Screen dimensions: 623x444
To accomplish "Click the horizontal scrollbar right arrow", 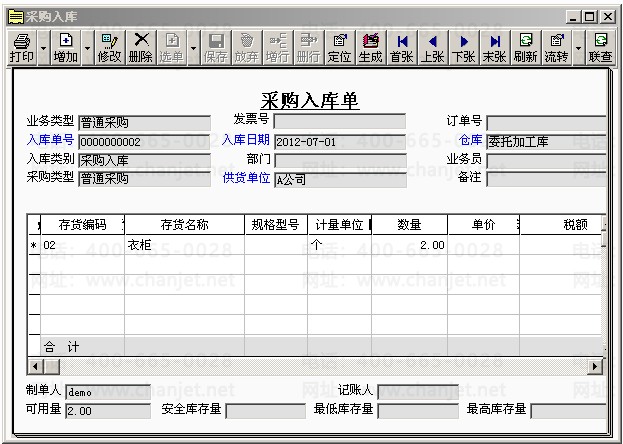I will tap(594, 366).
